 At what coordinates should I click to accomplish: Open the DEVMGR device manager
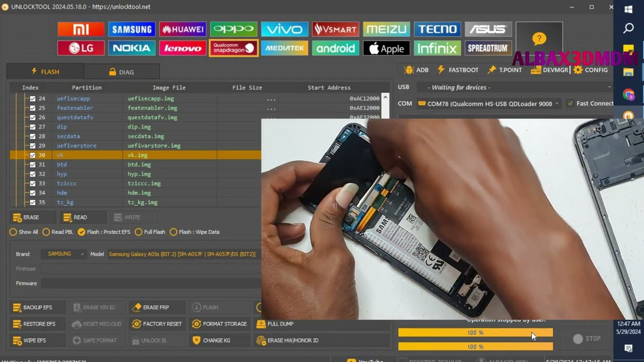click(549, 70)
